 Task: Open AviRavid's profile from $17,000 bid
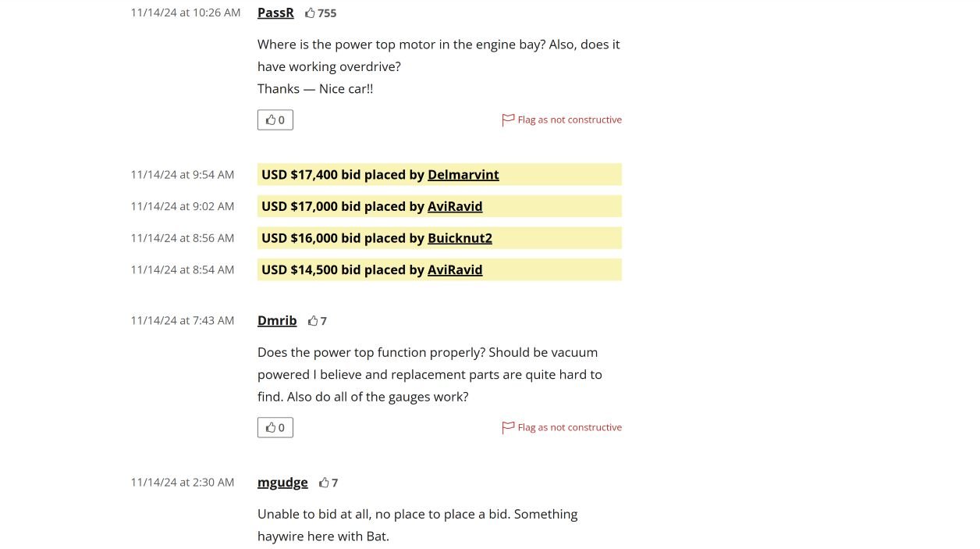point(455,206)
